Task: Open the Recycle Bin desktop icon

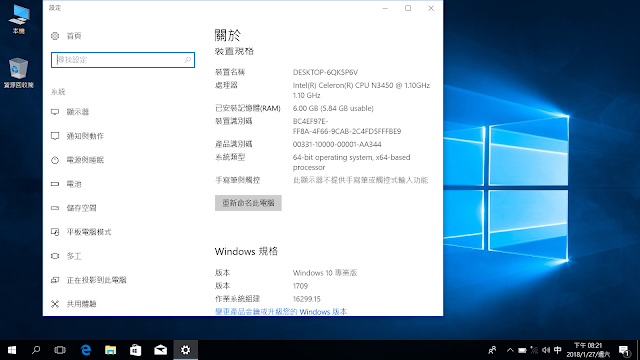Action: 18,73
